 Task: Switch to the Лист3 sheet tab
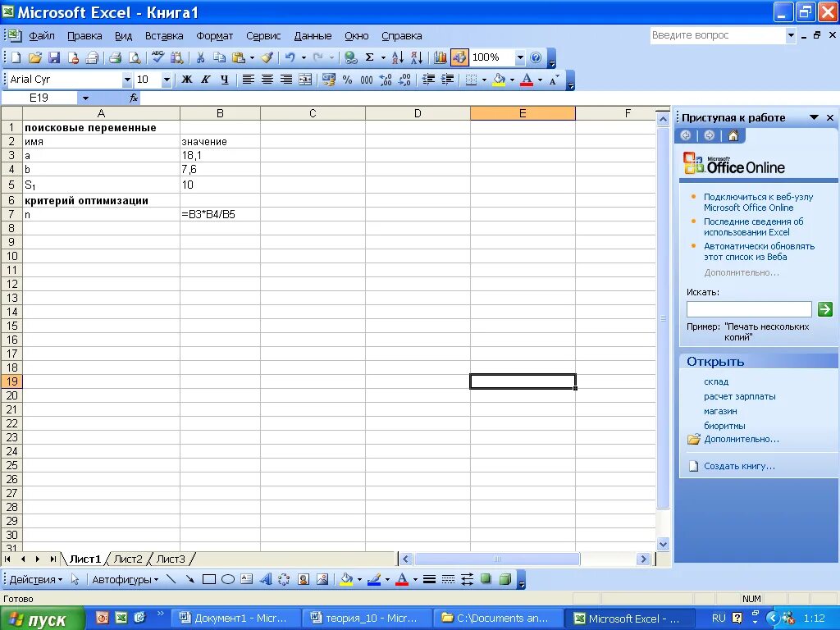tap(171, 559)
